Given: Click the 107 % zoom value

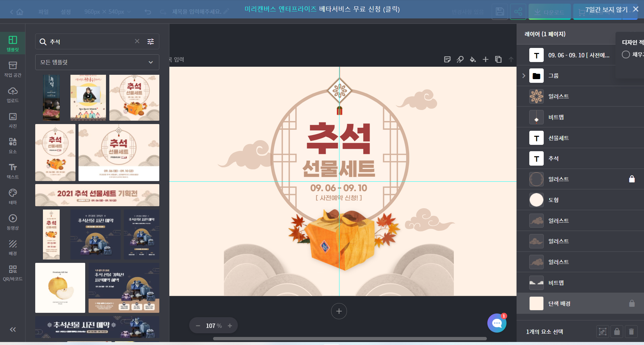Looking at the screenshot, I should (x=214, y=326).
